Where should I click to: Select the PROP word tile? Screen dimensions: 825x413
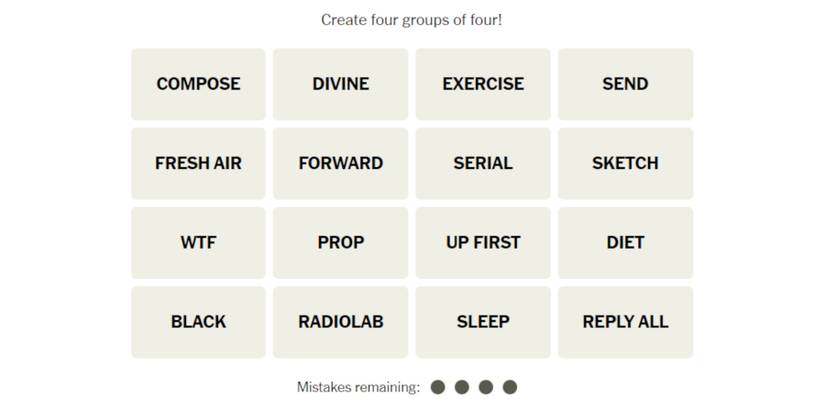[x=340, y=242]
